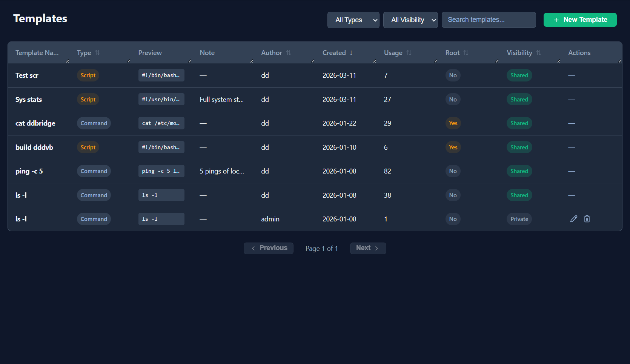Select the Sys stats template name
Image resolution: width=630 pixels, height=364 pixels.
pyautogui.click(x=29, y=100)
